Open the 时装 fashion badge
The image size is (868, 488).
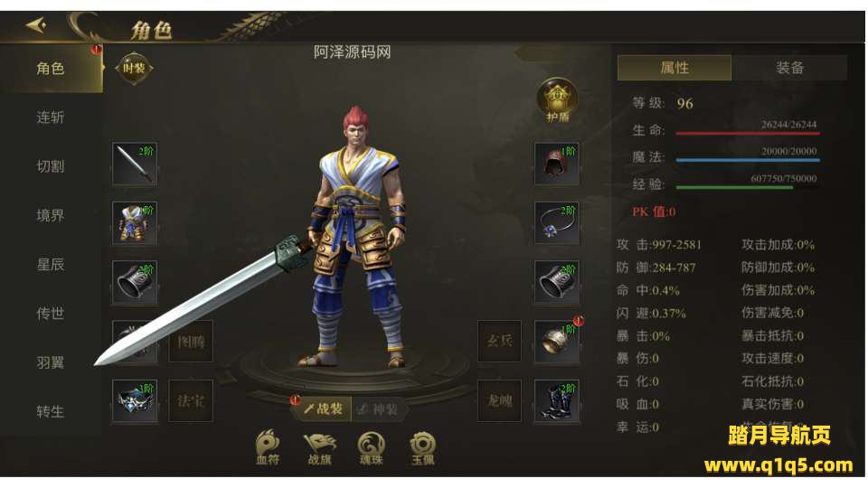pyautogui.click(x=134, y=69)
